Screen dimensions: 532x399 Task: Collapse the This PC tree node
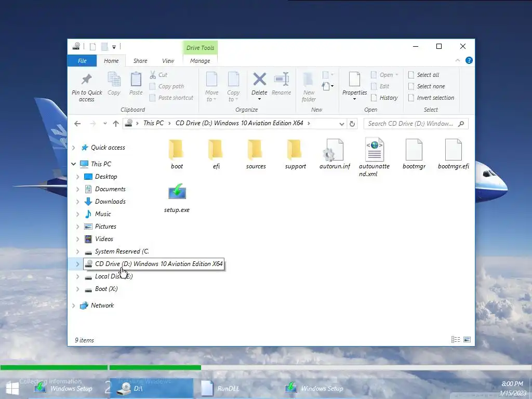(74, 164)
